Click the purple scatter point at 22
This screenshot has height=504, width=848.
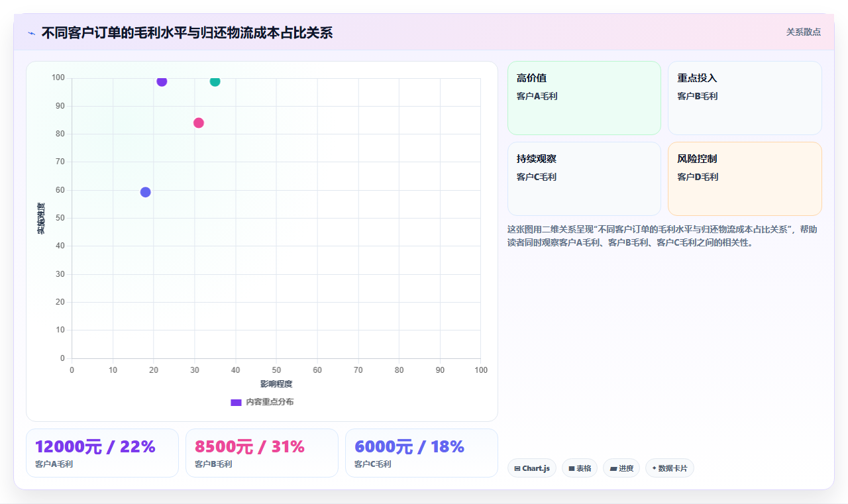tap(162, 81)
